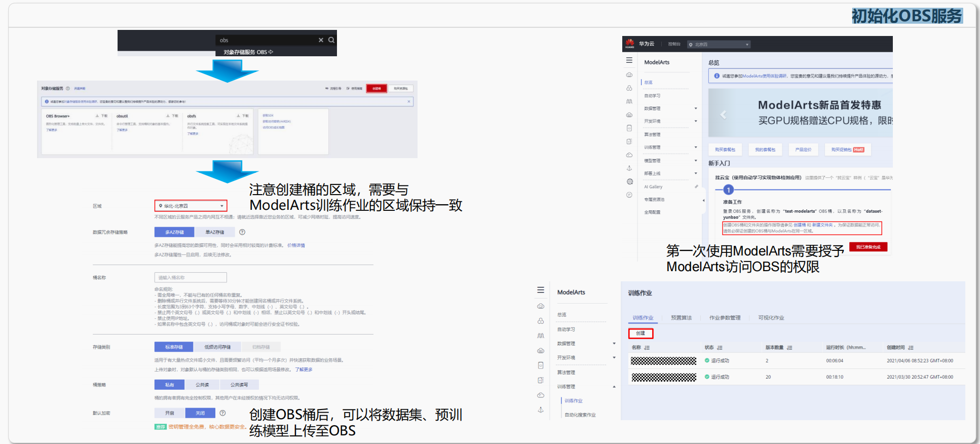Click the AI Gallery external link icon
Image resolution: width=980 pixels, height=444 pixels.
[x=696, y=187]
